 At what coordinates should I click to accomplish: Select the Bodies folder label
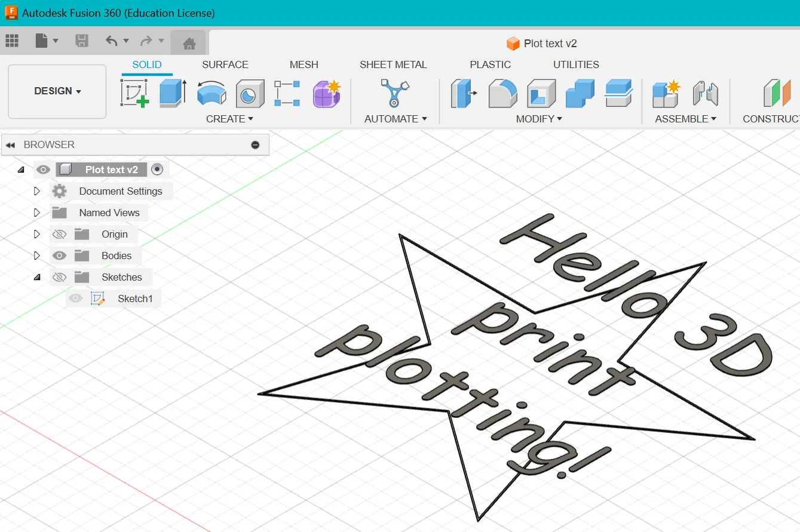coord(117,256)
